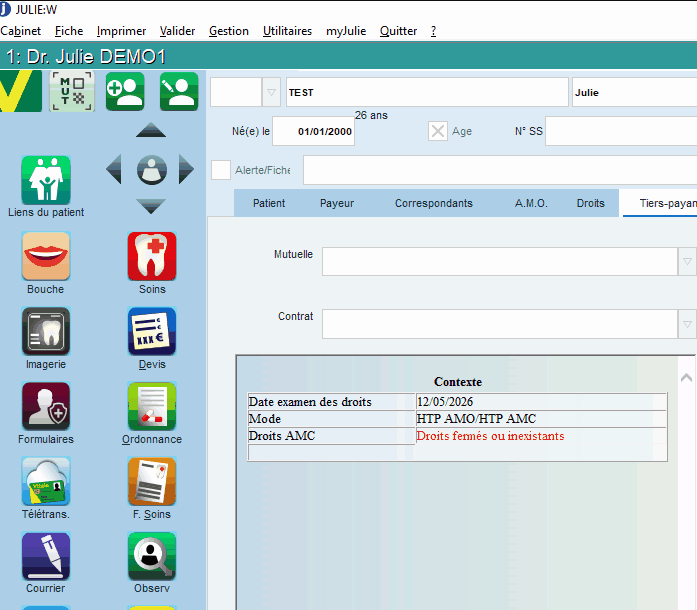Expand the Mutuelle dropdown arrow
Image resolution: width=697 pixels, height=610 pixels.
[x=687, y=261]
